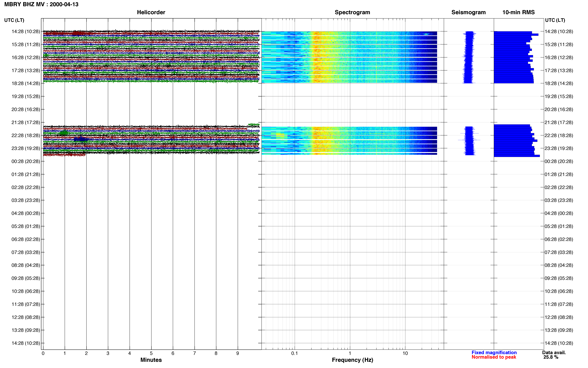Click the 'Spectrogram' panel heading
588x368 pixels.
352,12
